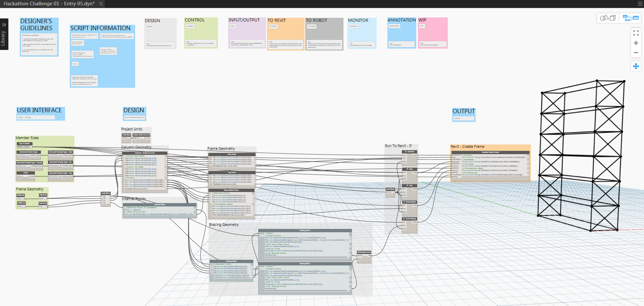Select True in Run To Revit? node
This screenshot has height=306, width=644.
click(x=20, y=147)
